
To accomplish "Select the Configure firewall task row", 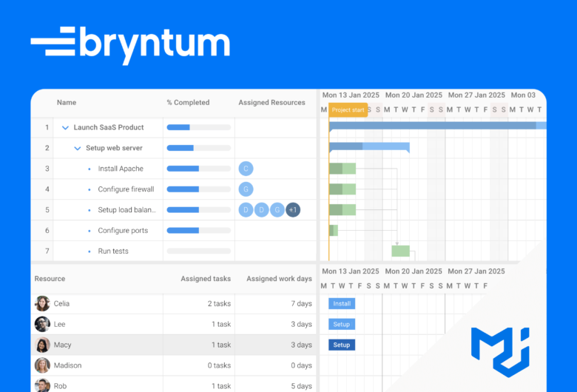I will tap(174, 189).
